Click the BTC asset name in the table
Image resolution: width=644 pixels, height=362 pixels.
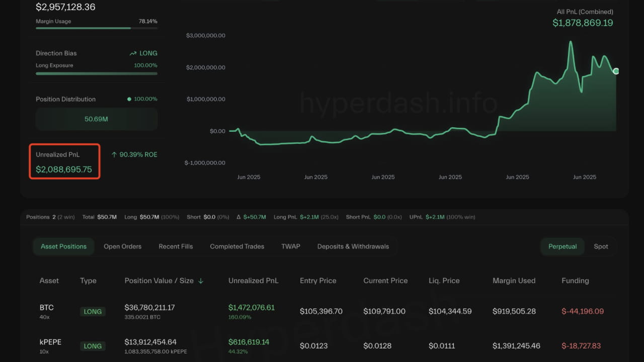tap(46, 307)
